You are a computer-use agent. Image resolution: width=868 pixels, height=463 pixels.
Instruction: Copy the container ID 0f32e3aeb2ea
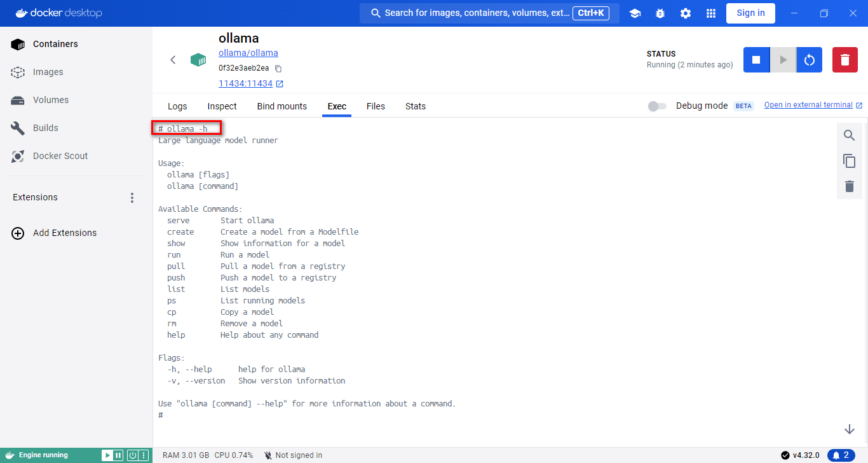click(x=278, y=69)
